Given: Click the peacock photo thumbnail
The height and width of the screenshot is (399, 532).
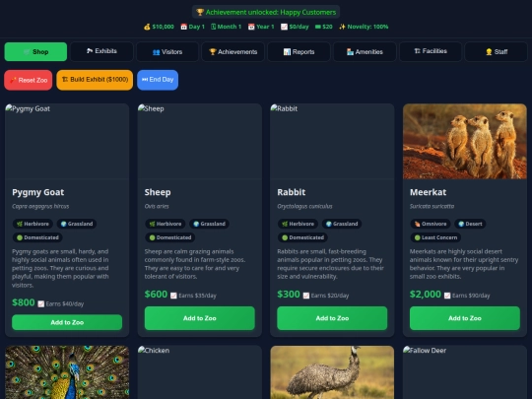Looking at the screenshot, I should point(67,372).
